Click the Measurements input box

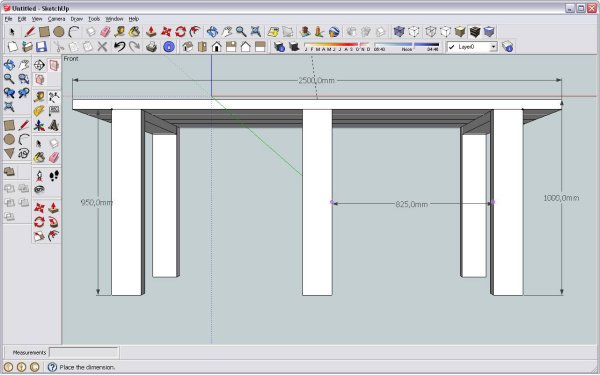(x=84, y=352)
